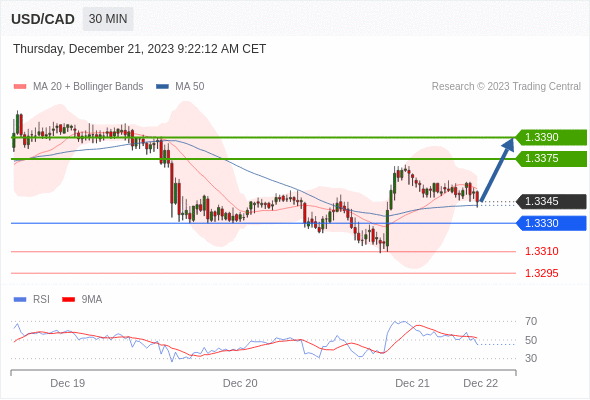This screenshot has width=590, height=400.
Task: Select the USD/CAD pair title
Action: [43, 19]
